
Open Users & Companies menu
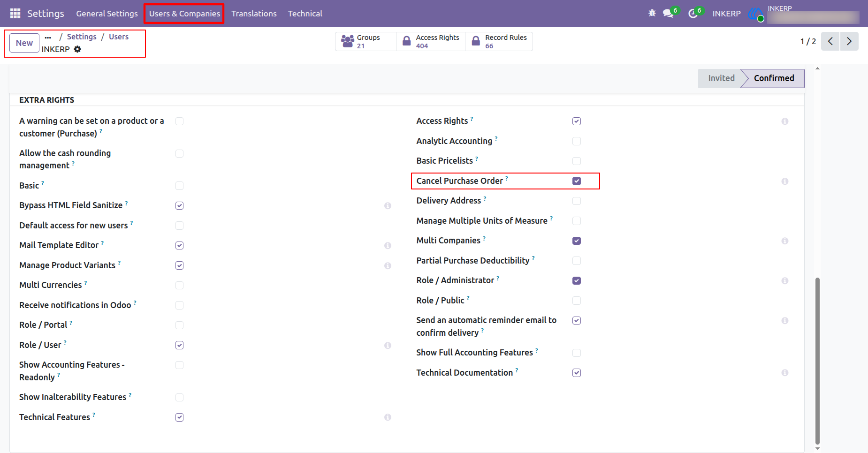[x=184, y=14]
